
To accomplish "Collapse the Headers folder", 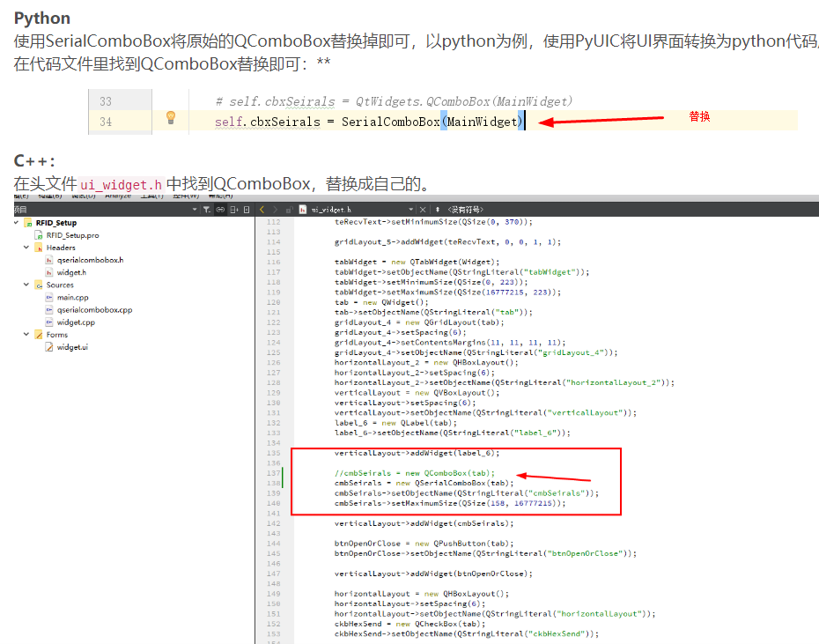I will [x=26, y=248].
